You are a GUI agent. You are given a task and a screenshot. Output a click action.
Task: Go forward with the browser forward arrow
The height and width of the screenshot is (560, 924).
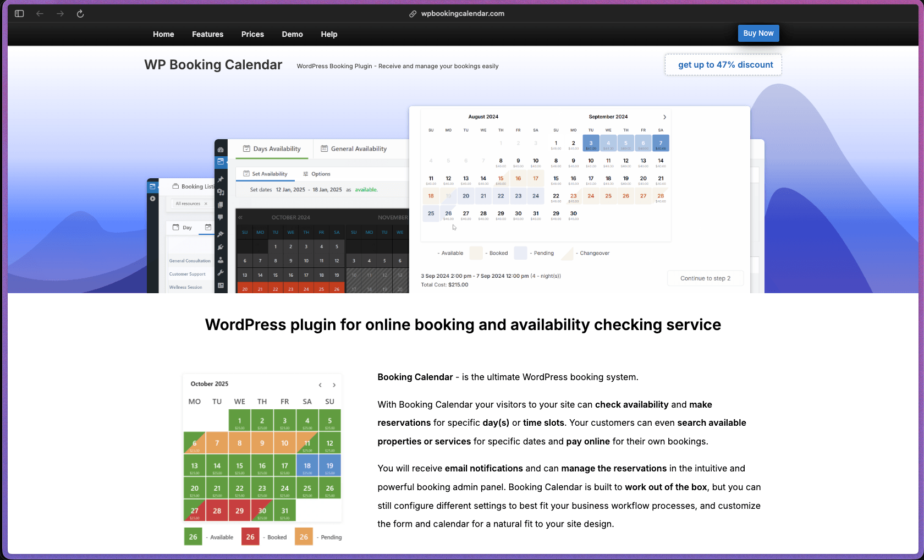point(60,14)
